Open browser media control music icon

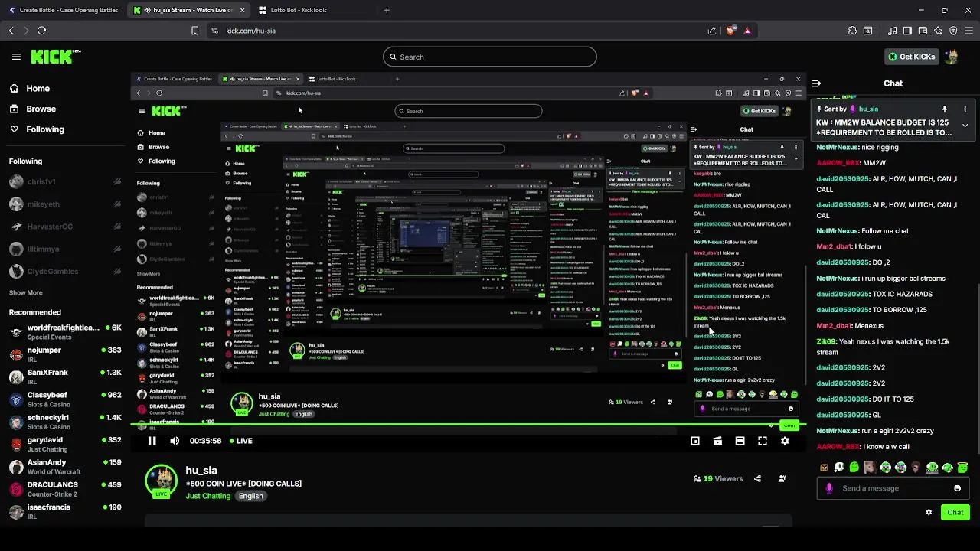click(x=893, y=31)
